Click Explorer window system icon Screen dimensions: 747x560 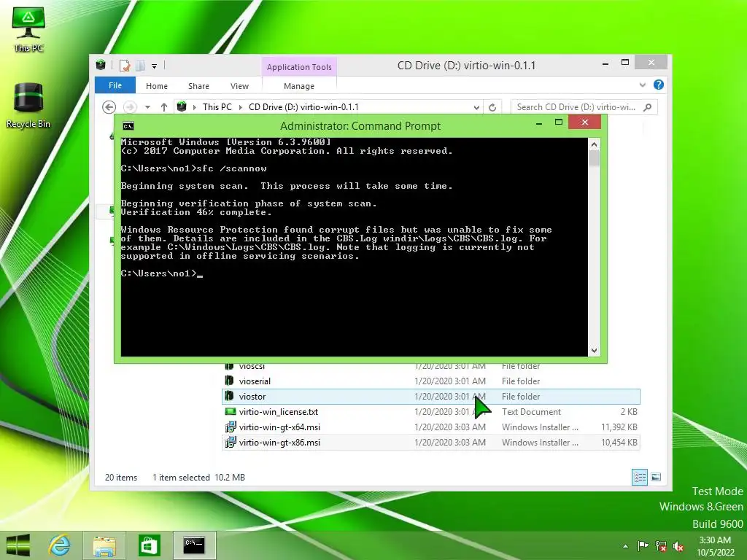tap(101, 65)
